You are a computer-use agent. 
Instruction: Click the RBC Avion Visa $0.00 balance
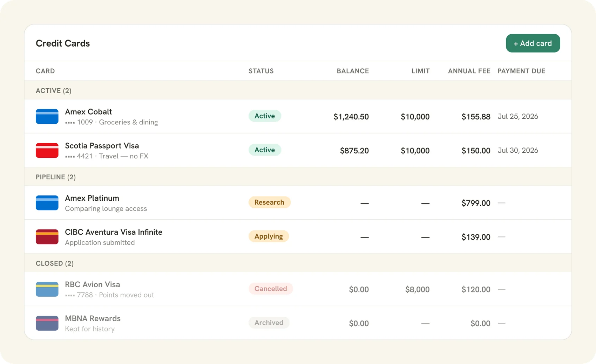(359, 289)
